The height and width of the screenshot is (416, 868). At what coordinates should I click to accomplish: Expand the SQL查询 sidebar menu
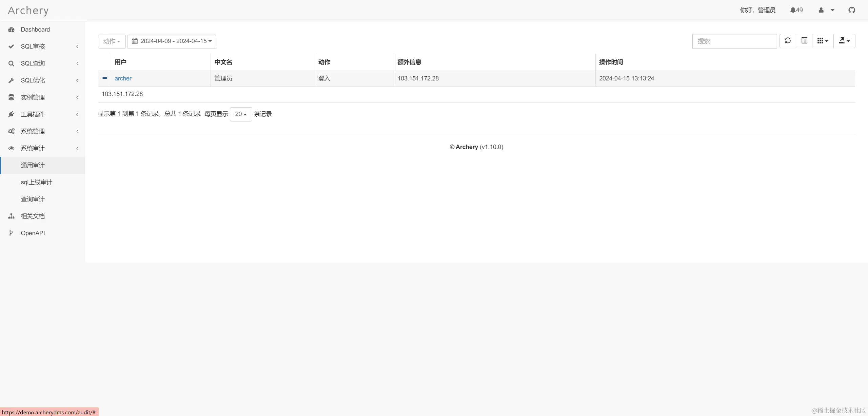coord(33,63)
